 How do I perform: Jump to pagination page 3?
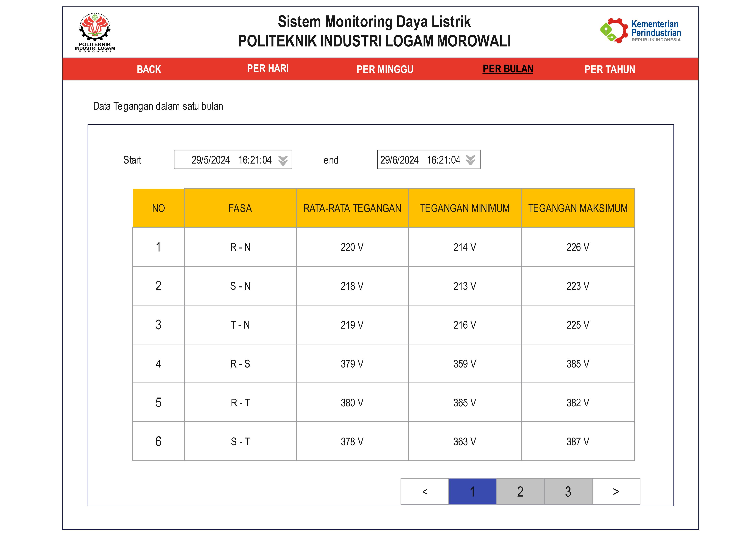568,492
